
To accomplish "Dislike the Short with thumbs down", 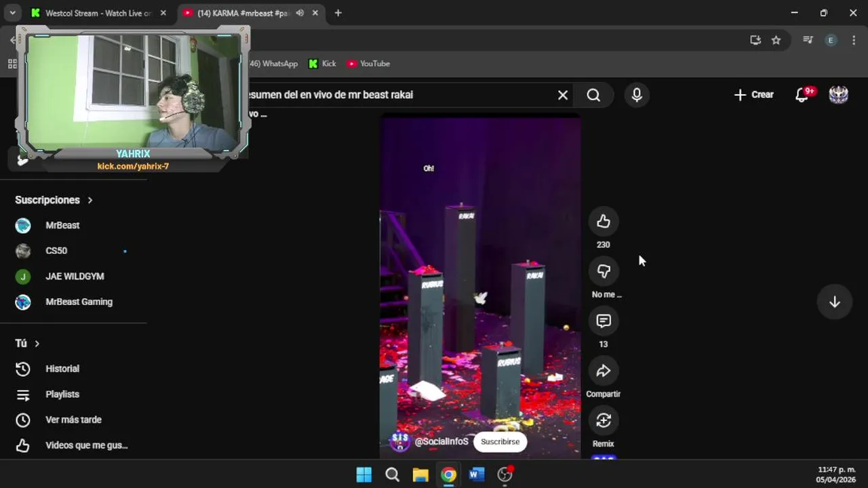I will pyautogui.click(x=603, y=272).
